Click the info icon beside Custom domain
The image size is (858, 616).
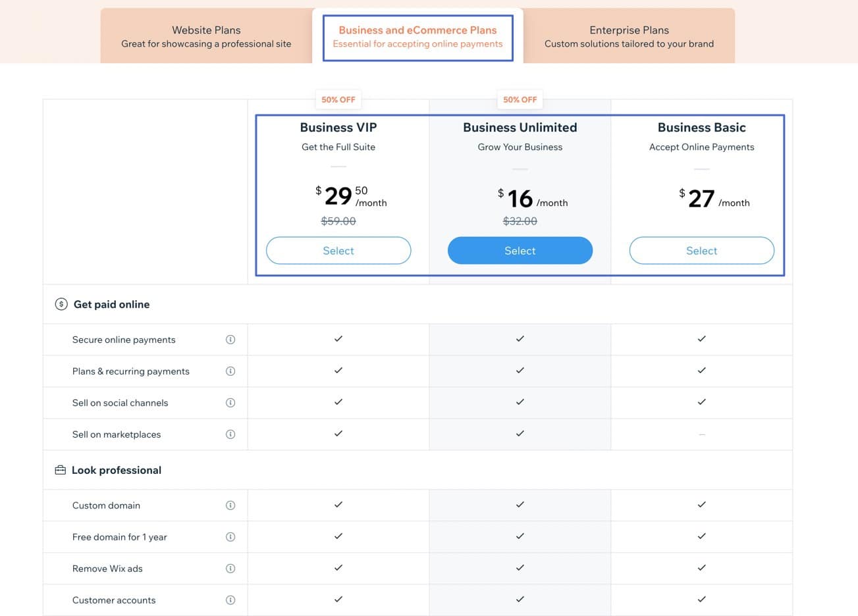click(230, 505)
